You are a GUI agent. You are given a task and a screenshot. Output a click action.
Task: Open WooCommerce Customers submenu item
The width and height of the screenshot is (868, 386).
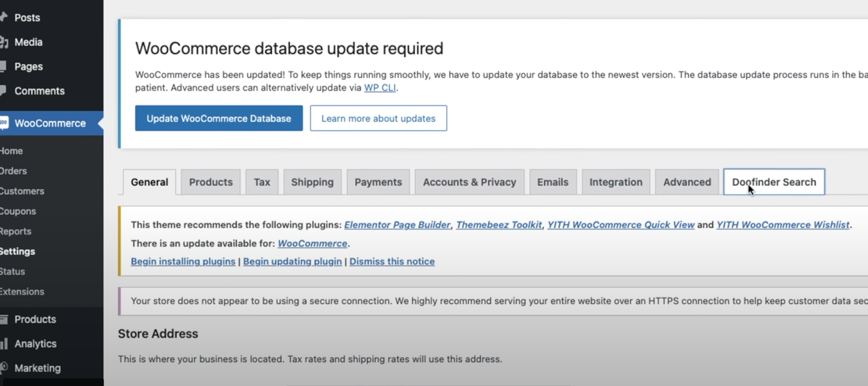pyautogui.click(x=22, y=191)
